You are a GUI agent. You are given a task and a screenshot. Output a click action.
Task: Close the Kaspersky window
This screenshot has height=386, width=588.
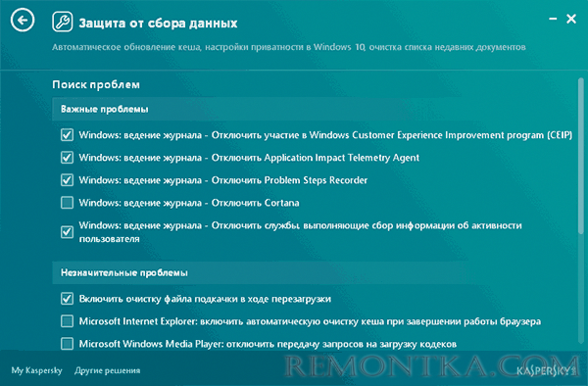point(571,19)
